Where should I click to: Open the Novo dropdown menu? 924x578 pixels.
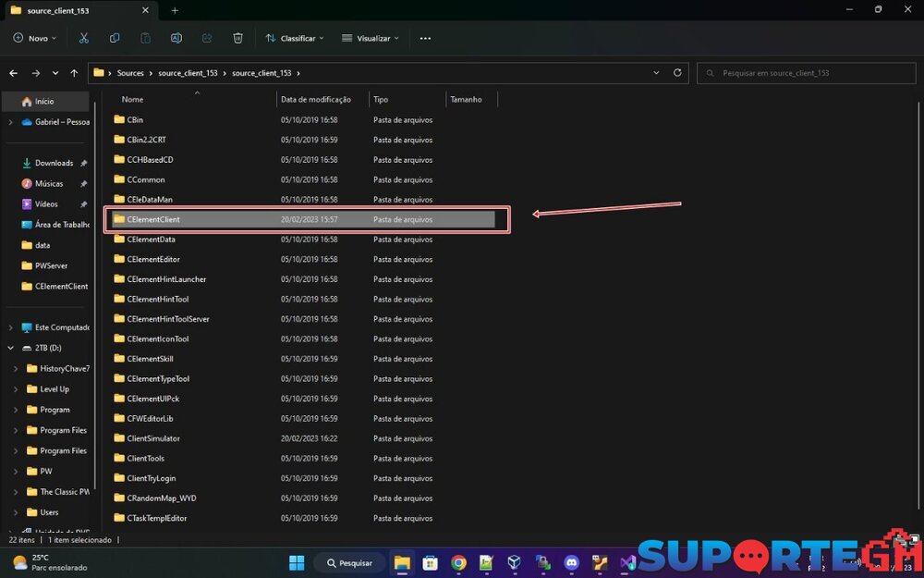click(x=35, y=38)
